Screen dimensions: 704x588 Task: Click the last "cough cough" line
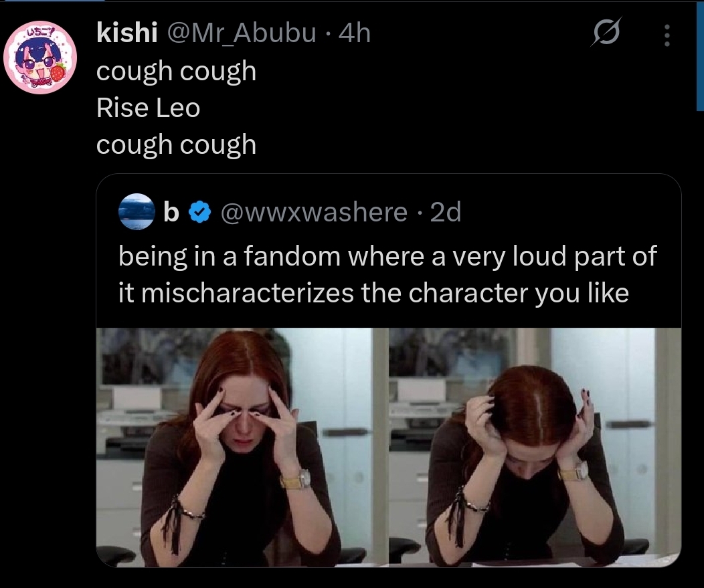[176, 144]
